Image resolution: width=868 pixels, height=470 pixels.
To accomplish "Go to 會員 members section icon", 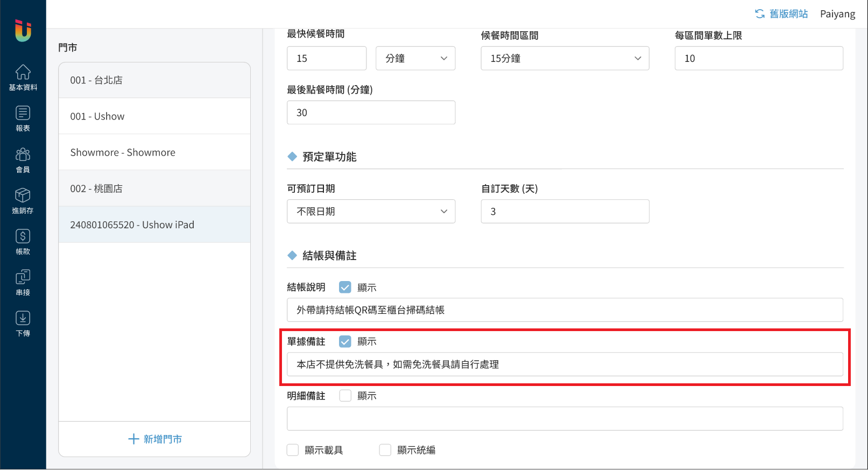I will (x=23, y=155).
